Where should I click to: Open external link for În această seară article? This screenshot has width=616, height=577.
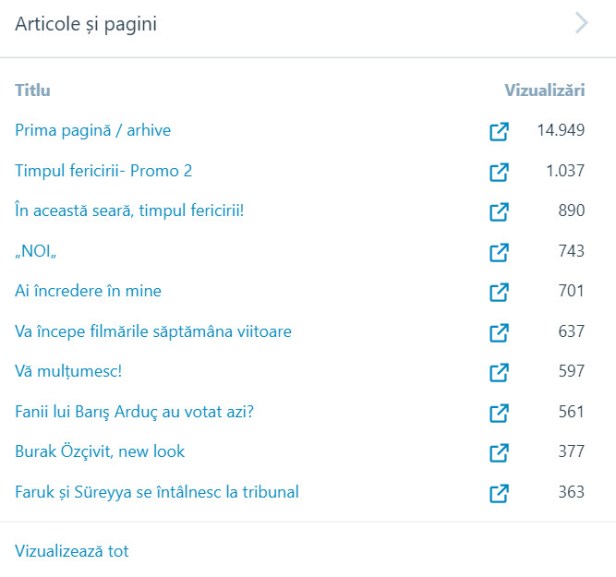(x=498, y=212)
